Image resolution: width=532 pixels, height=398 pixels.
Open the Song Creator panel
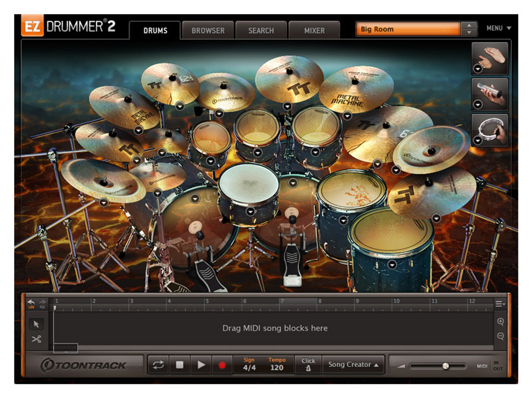click(x=353, y=364)
